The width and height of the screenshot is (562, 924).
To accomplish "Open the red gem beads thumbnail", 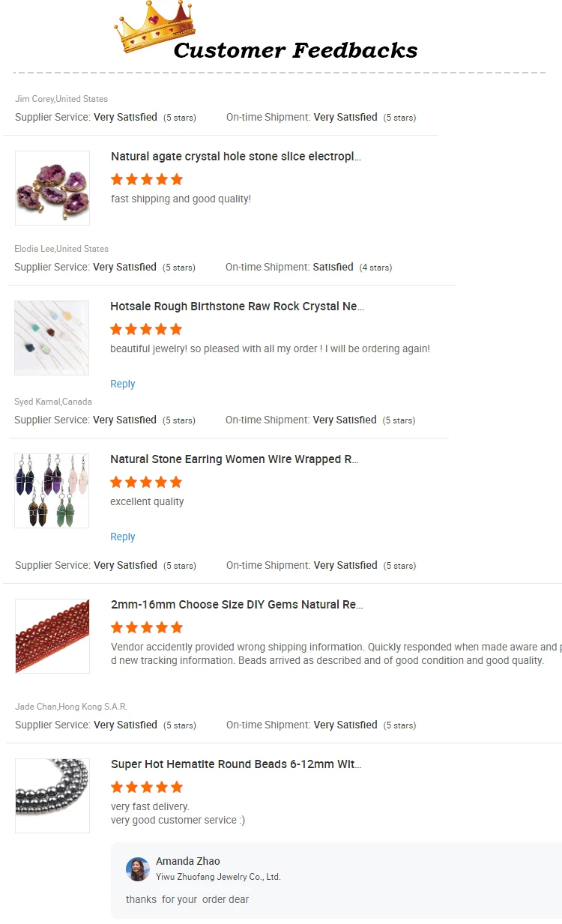I will 52,636.
